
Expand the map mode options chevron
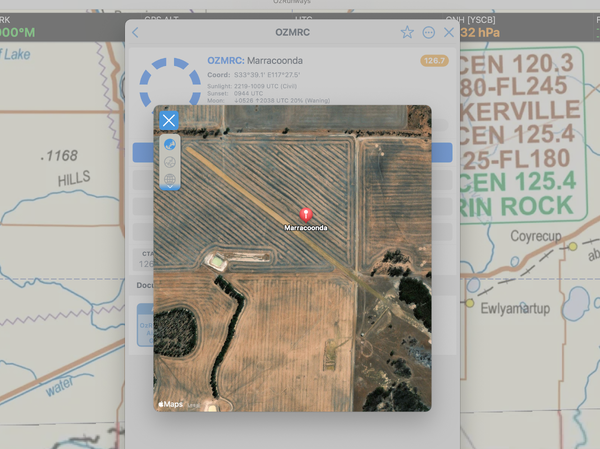click(x=169, y=188)
